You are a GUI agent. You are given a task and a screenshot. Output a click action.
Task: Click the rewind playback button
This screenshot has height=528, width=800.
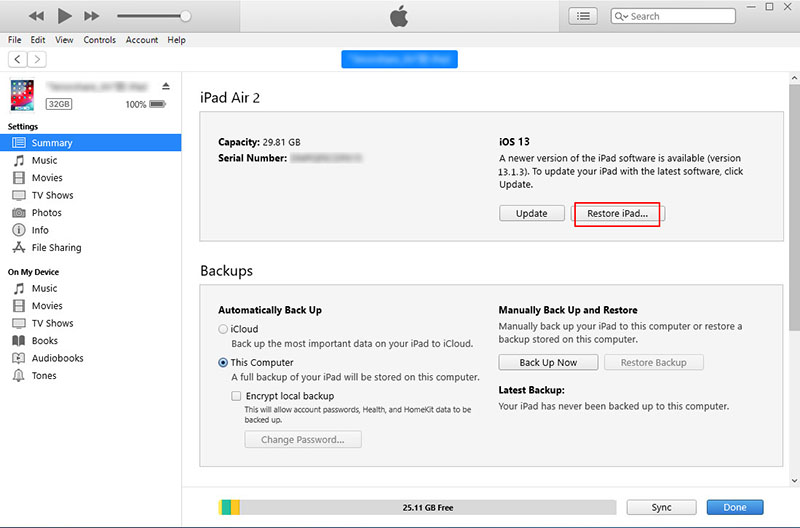pos(36,16)
